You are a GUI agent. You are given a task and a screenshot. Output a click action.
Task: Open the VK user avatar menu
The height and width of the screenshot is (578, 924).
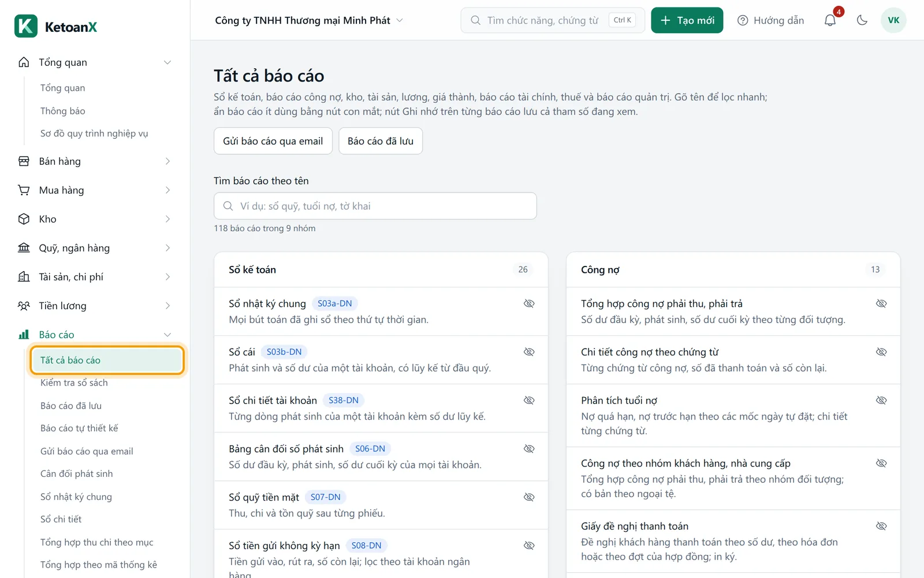[x=893, y=20]
